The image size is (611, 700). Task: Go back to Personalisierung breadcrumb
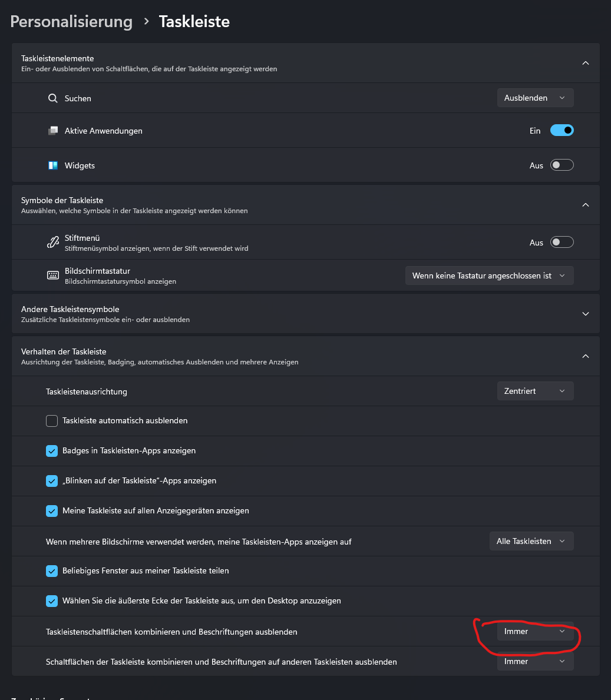[71, 22]
